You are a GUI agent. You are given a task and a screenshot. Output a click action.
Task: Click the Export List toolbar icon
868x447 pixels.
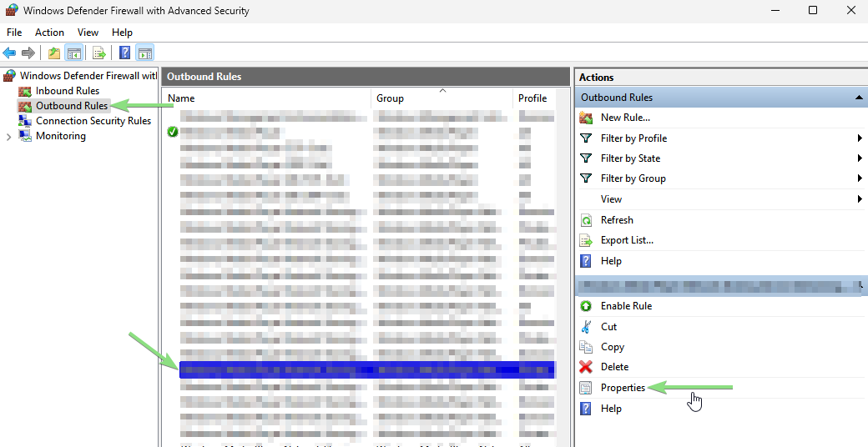pyautogui.click(x=99, y=53)
